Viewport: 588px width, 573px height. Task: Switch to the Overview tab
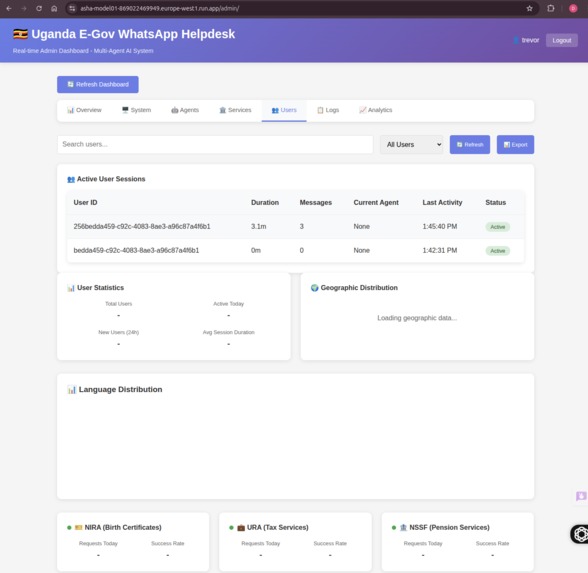(84, 110)
